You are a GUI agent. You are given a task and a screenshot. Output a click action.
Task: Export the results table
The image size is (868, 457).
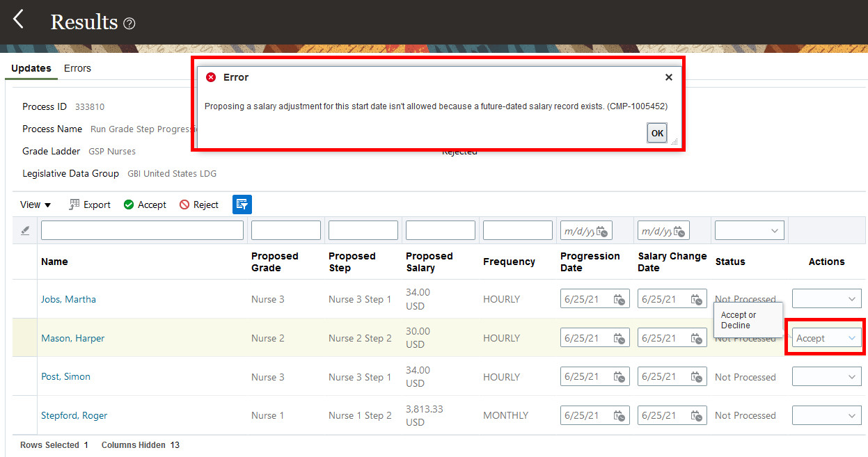click(90, 205)
